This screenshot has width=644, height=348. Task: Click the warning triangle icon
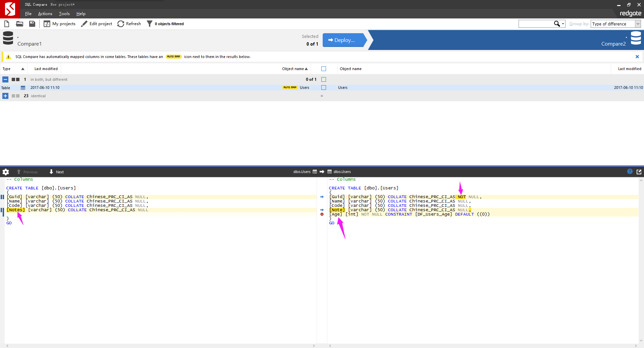[x=8, y=57]
